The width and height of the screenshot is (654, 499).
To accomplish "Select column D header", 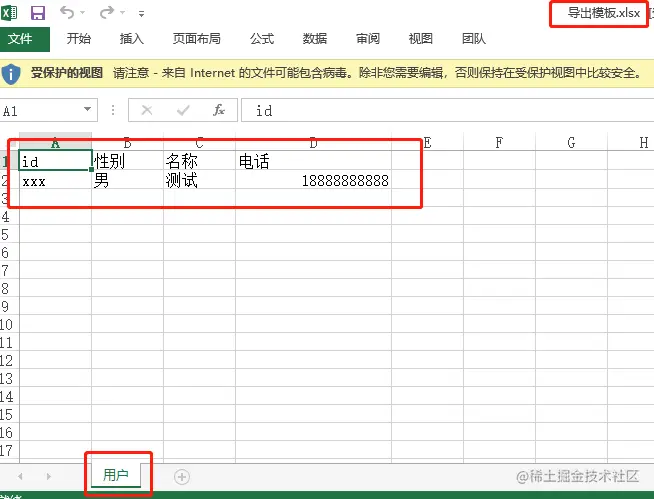I will tap(313, 143).
